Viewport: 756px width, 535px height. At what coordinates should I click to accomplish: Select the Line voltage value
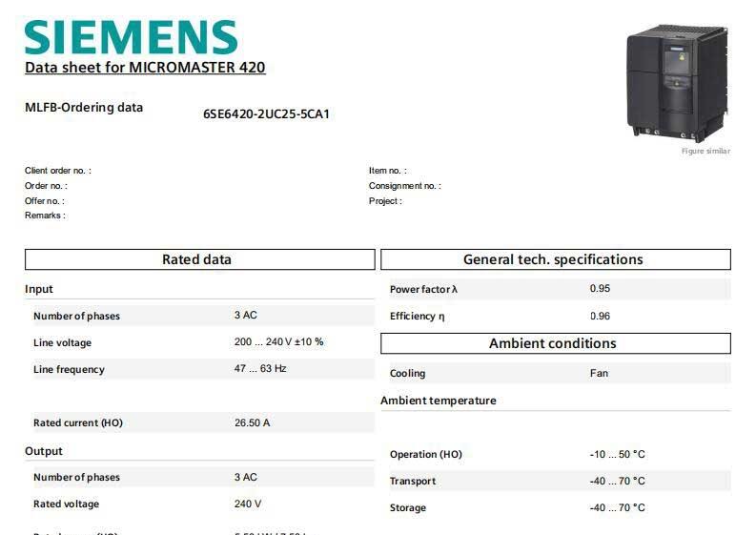[x=278, y=341]
